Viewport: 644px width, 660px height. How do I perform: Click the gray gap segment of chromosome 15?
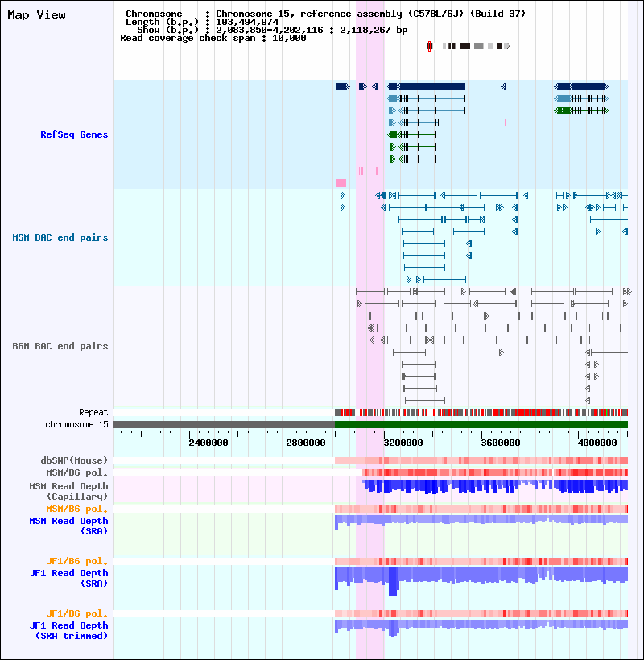(224, 424)
